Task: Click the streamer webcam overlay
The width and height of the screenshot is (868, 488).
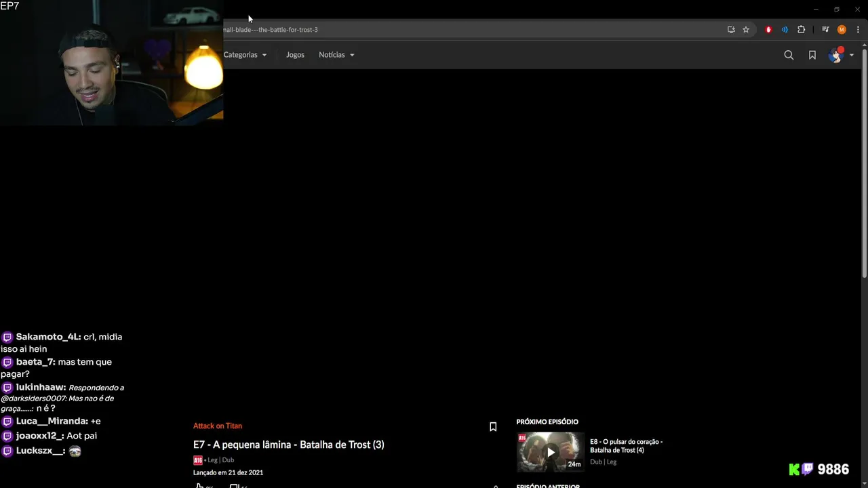Action: 111,62
